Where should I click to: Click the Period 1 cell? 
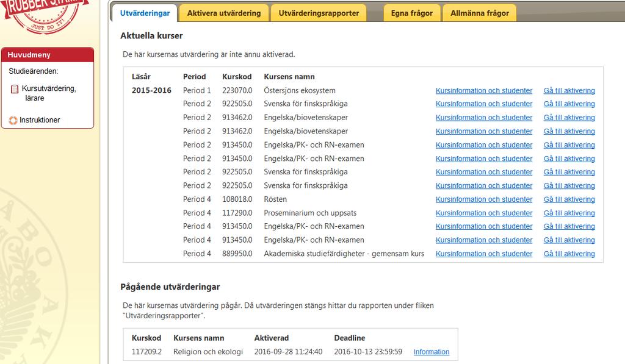197,90
